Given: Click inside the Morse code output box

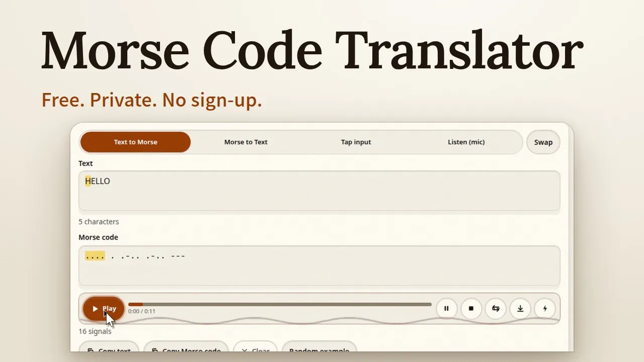Looking at the screenshot, I should click(319, 265).
